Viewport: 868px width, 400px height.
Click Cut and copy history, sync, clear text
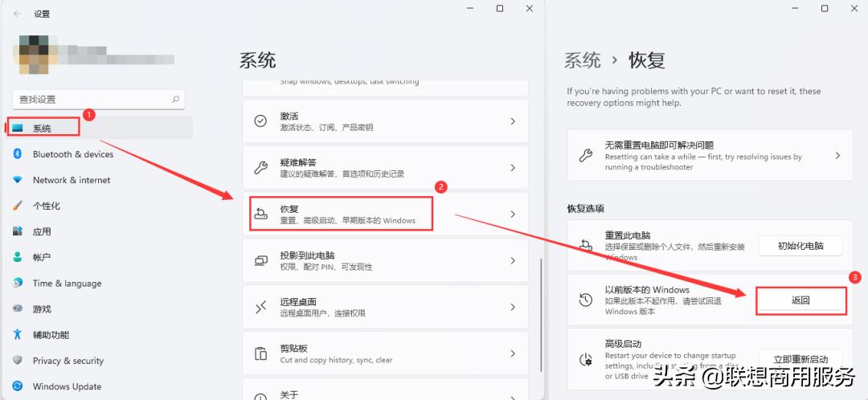tap(336, 360)
